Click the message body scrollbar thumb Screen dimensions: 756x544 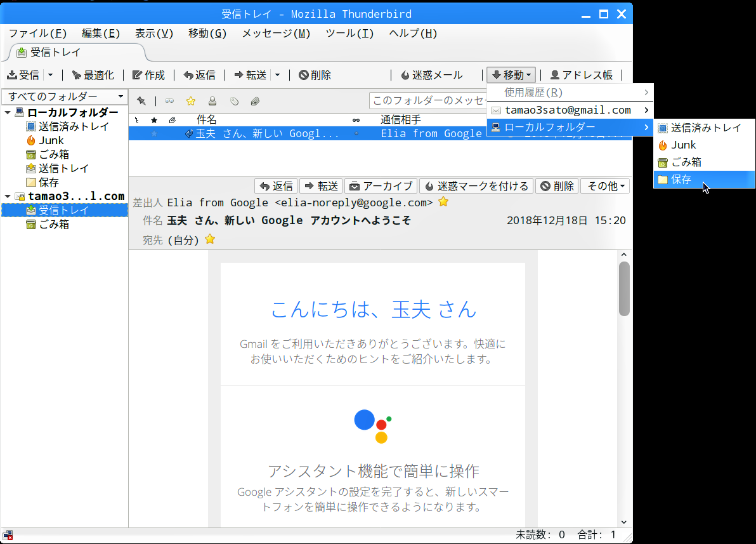point(624,289)
